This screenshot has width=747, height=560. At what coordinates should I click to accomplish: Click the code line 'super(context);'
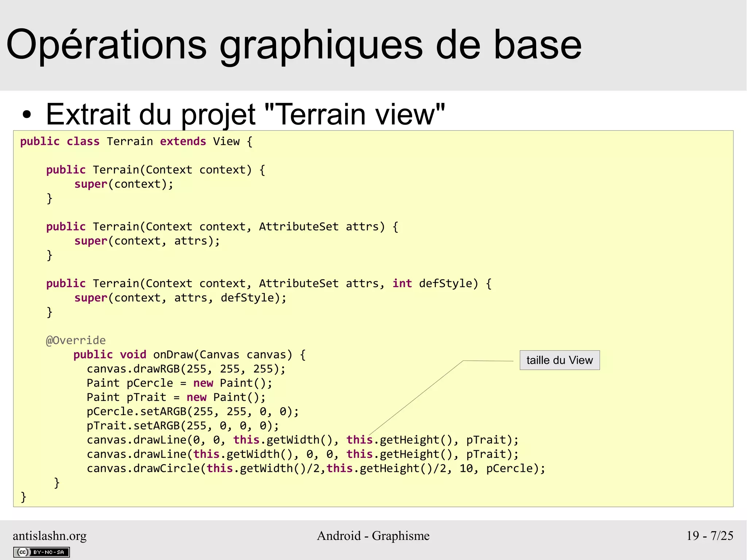click(x=124, y=184)
